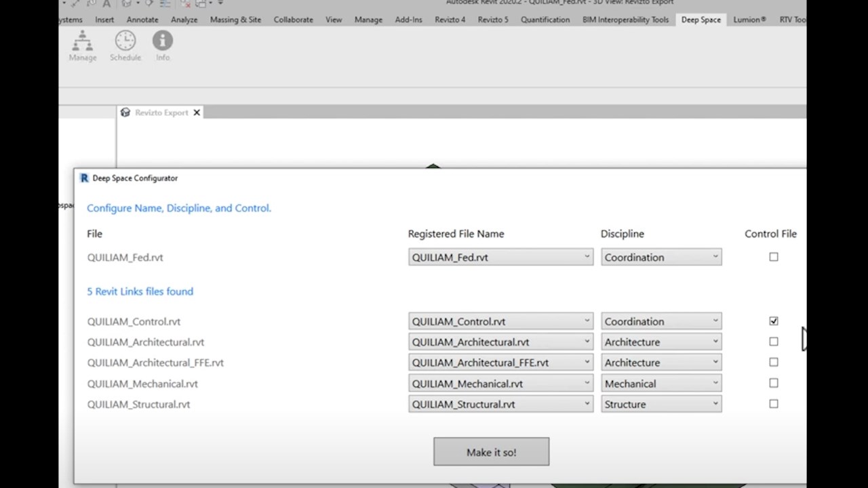Image resolution: width=868 pixels, height=488 pixels.
Task: Open the BIM Interoperability Tools tab
Action: tap(625, 20)
